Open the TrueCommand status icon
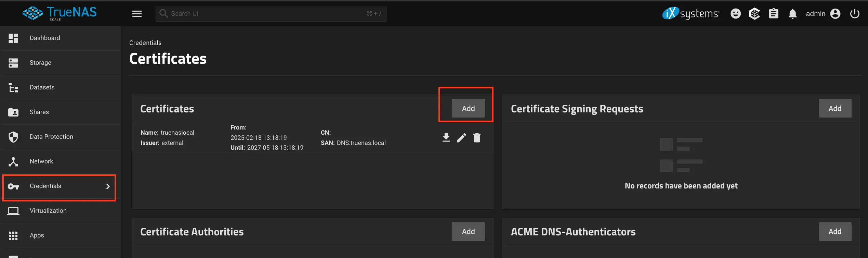The image size is (868, 258). (754, 14)
